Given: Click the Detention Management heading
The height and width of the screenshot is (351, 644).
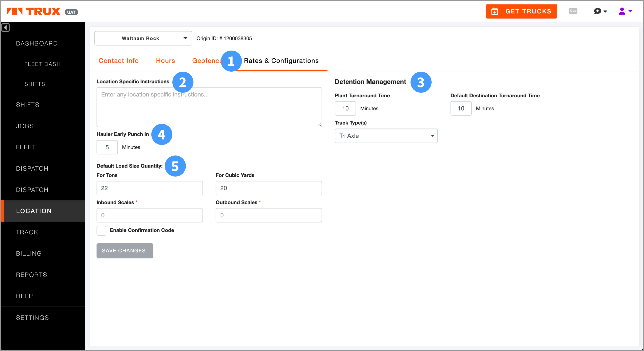Looking at the screenshot, I should click(370, 82).
